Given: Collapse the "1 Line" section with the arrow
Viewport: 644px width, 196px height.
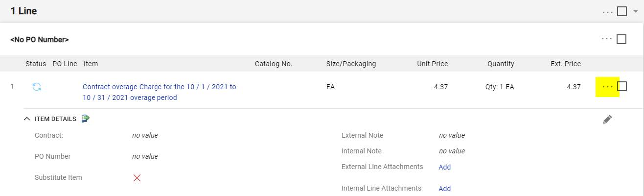Looking at the screenshot, I should [x=636, y=11].
